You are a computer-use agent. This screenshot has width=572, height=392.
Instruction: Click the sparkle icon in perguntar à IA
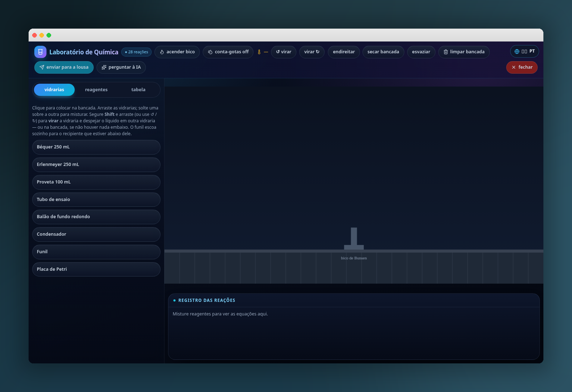pos(104,67)
